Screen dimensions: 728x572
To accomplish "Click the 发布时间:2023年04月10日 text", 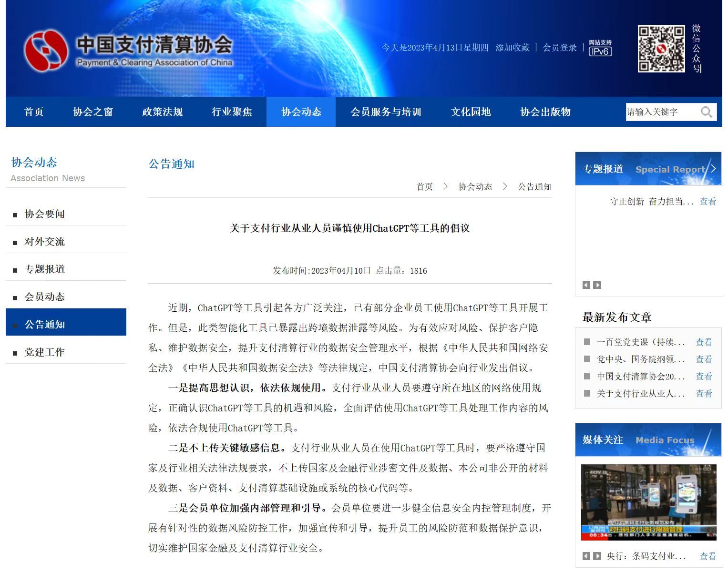I will pos(322,271).
